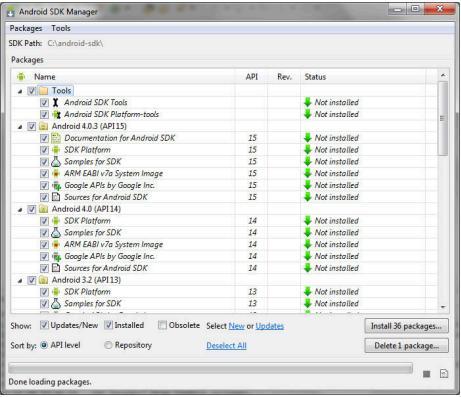Click the Deselect All link

pos(226,346)
